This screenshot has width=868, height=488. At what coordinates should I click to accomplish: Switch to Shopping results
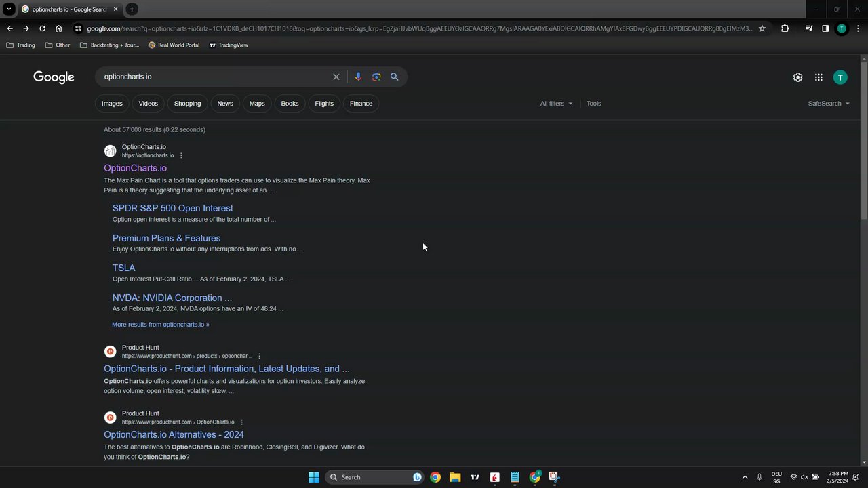(187, 104)
